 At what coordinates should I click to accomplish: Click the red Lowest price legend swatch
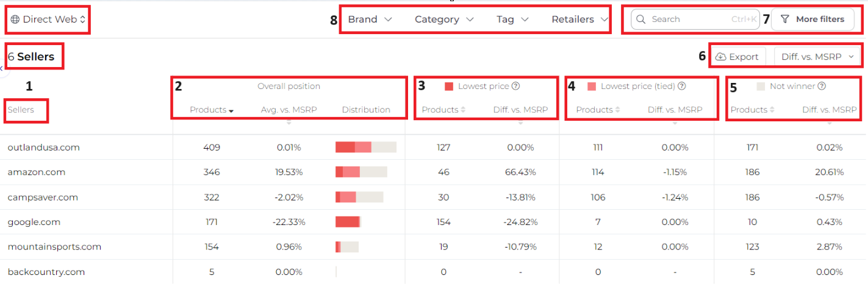click(449, 87)
